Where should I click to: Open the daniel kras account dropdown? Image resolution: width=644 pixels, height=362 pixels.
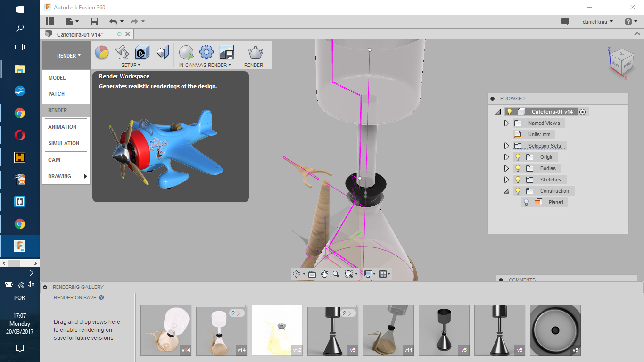tap(598, 22)
